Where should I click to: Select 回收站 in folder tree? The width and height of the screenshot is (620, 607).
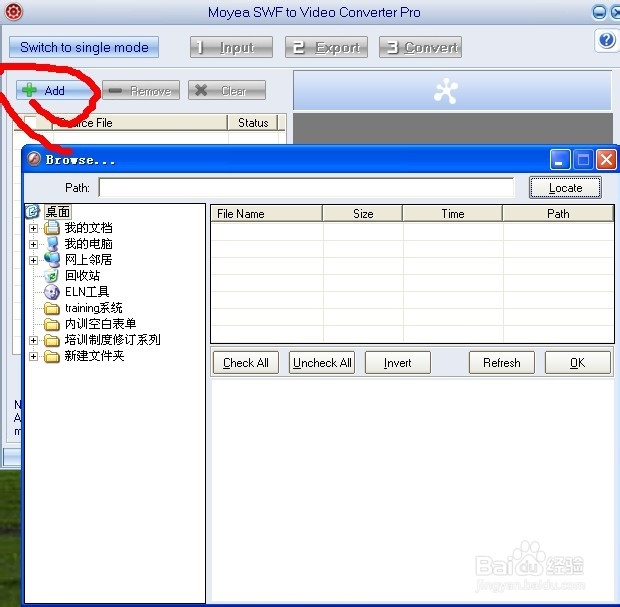pyautogui.click(x=82, y=276)
